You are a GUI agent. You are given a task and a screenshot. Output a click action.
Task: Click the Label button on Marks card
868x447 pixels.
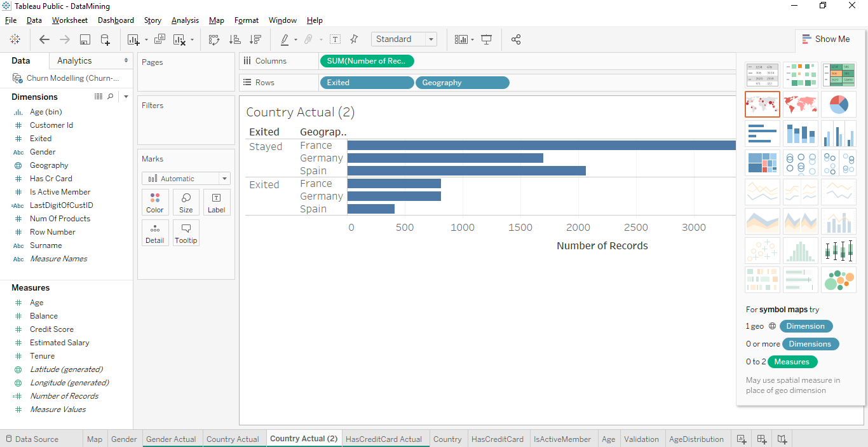pyautogui.click(x=216, y=202)
